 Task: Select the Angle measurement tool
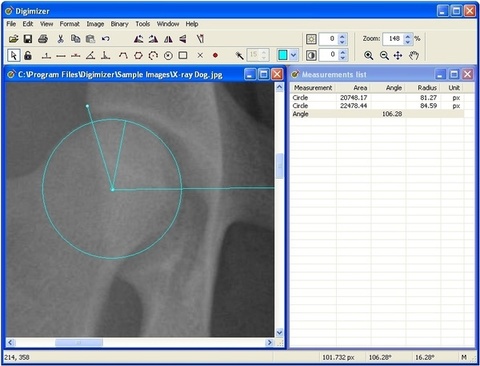coord(90,55)
